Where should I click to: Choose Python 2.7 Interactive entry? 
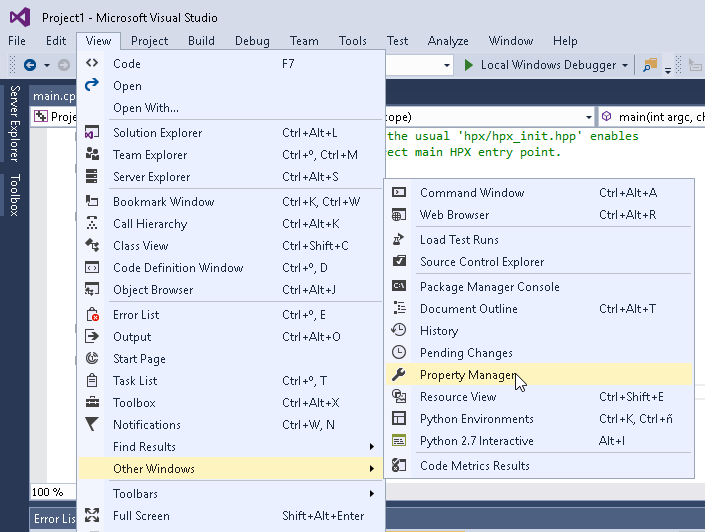539,441
